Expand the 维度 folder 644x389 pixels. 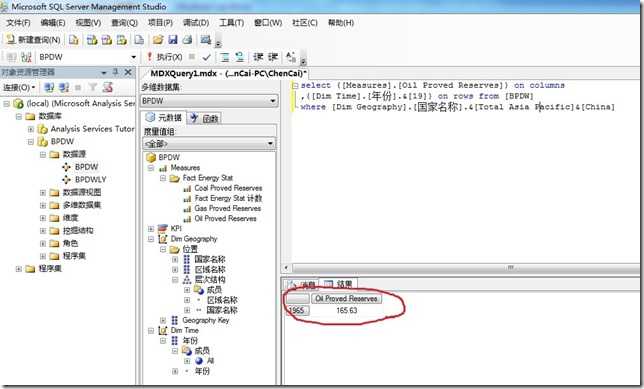(x=43, y=218)
